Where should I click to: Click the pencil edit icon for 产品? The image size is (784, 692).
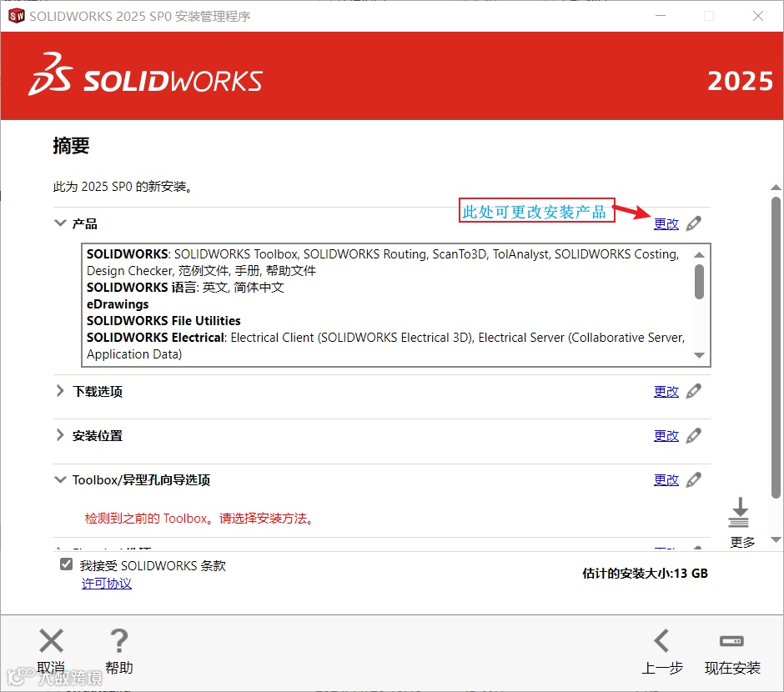[x=693, y=223]
